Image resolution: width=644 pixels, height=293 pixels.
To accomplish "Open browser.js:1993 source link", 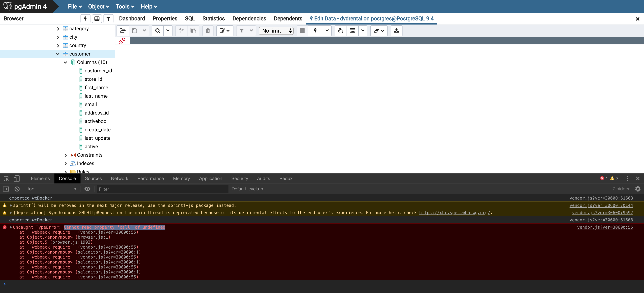I will point(71,242).
